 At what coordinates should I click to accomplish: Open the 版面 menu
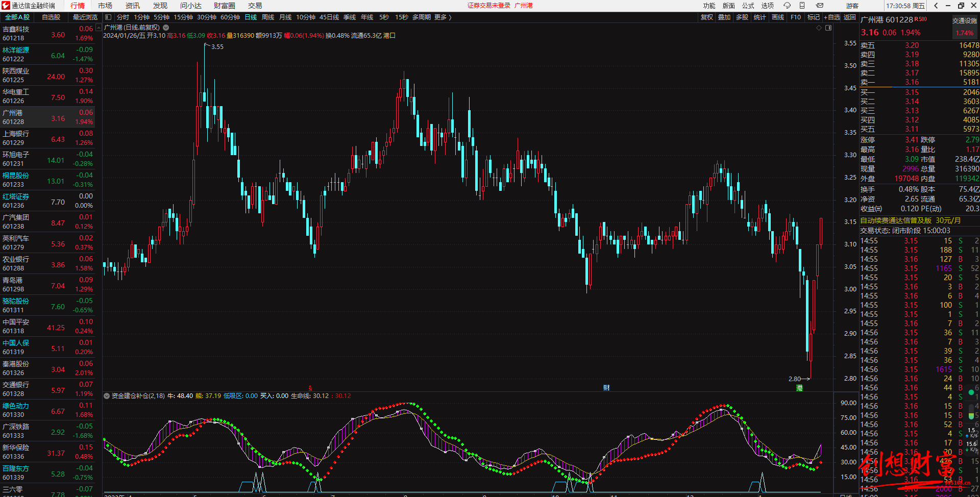(729, 6)
